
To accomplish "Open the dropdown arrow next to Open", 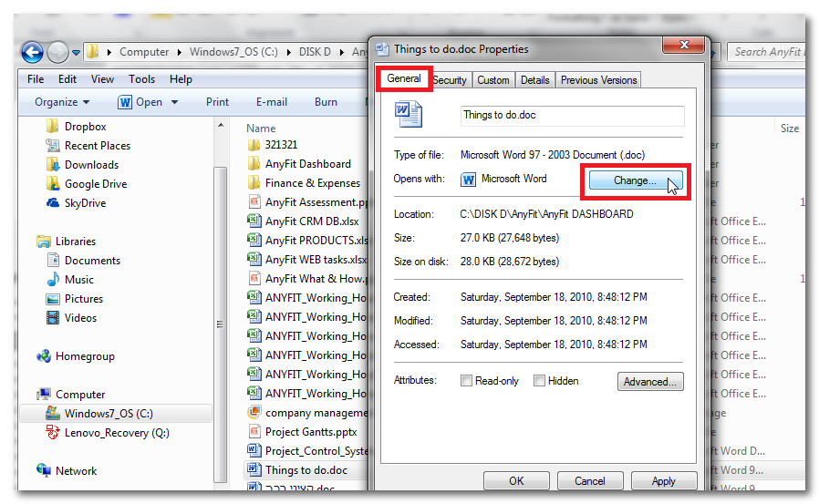I will (x=174, y=103).
